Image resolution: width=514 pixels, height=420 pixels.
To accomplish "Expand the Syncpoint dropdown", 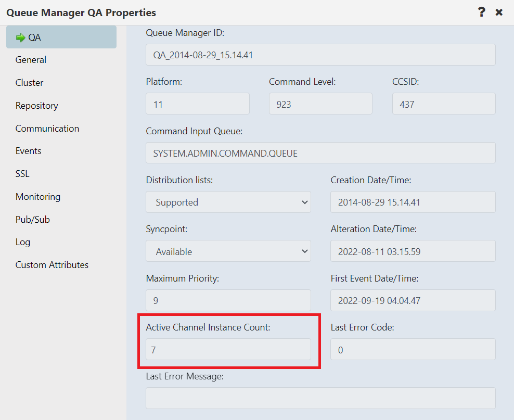I will coord(228,251).
